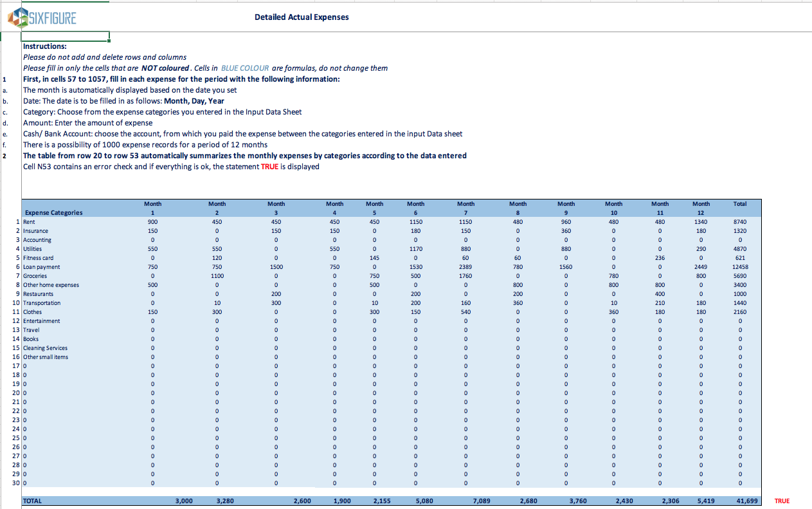
Task: Click grand total 41,699
Action: (746, 501)
